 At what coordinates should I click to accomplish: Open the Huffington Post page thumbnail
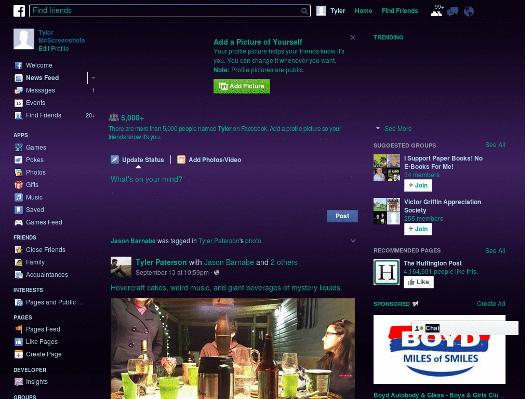click(x=387, y=272)
